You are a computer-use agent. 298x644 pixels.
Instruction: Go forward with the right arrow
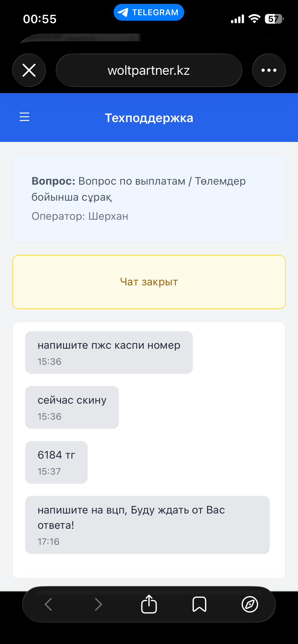(x=98, y=604)
